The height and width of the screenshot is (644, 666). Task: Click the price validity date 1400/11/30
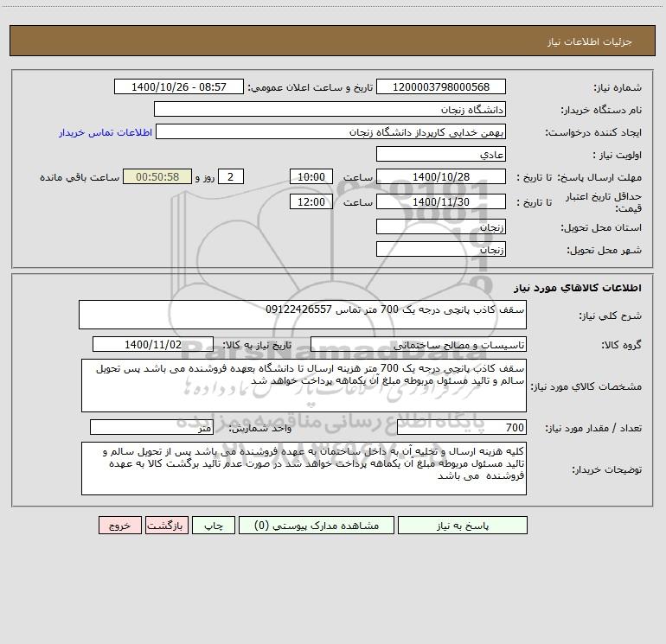click(441, 201)
